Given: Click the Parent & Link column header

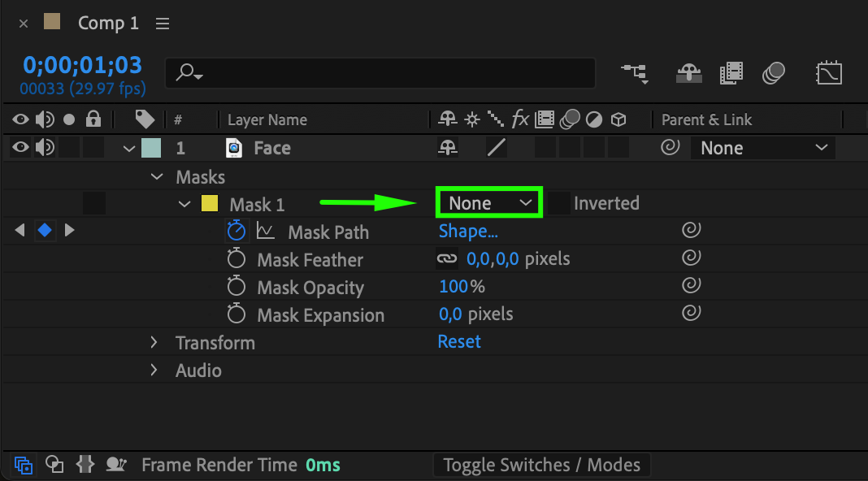Looking at the screenshot, I should [x=706, y=120].
